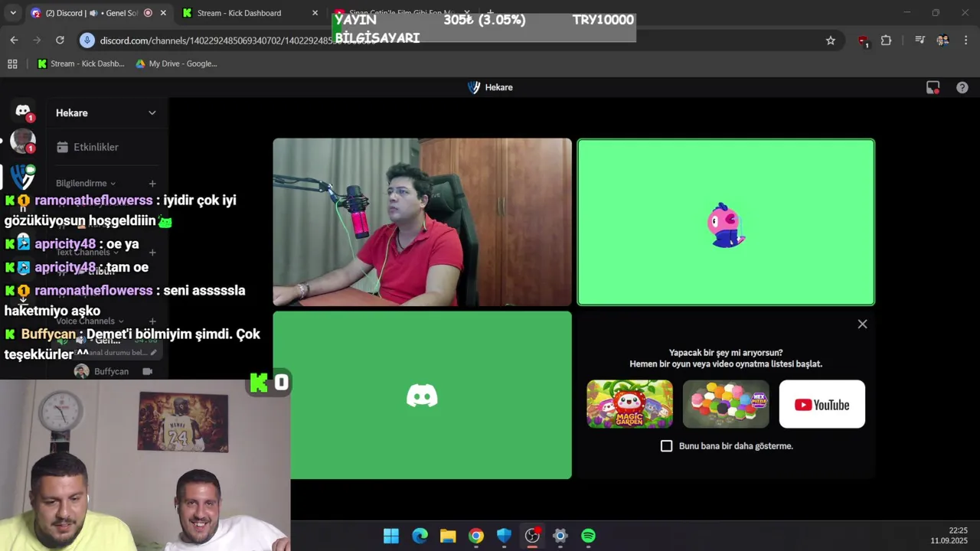Open the red shield extension icon

(863, 41)
